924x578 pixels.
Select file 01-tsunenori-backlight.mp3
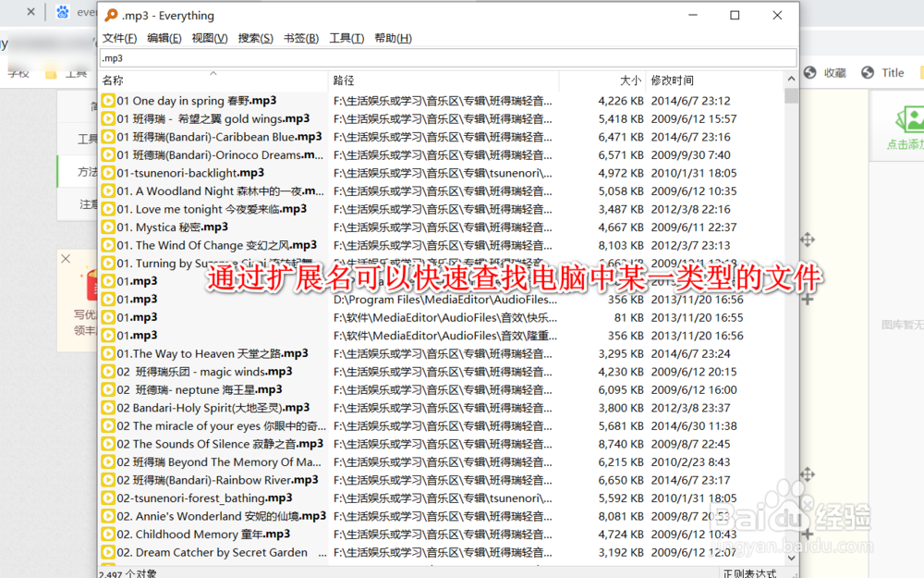[190, 173]
